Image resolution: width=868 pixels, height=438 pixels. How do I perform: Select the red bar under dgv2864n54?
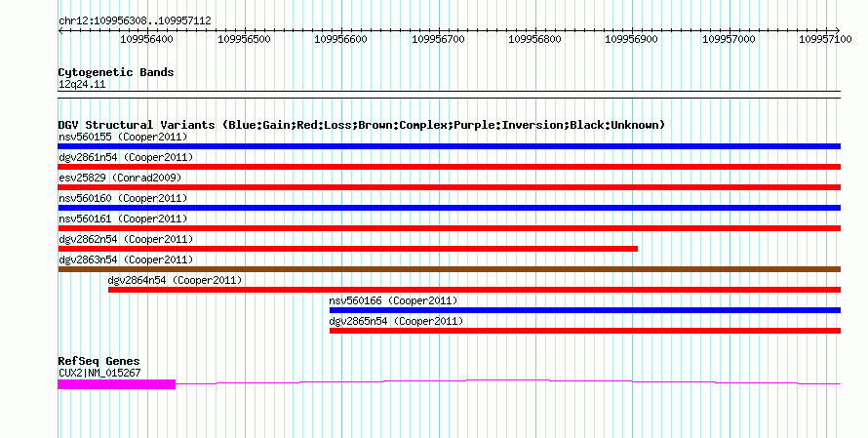(474, 290)
